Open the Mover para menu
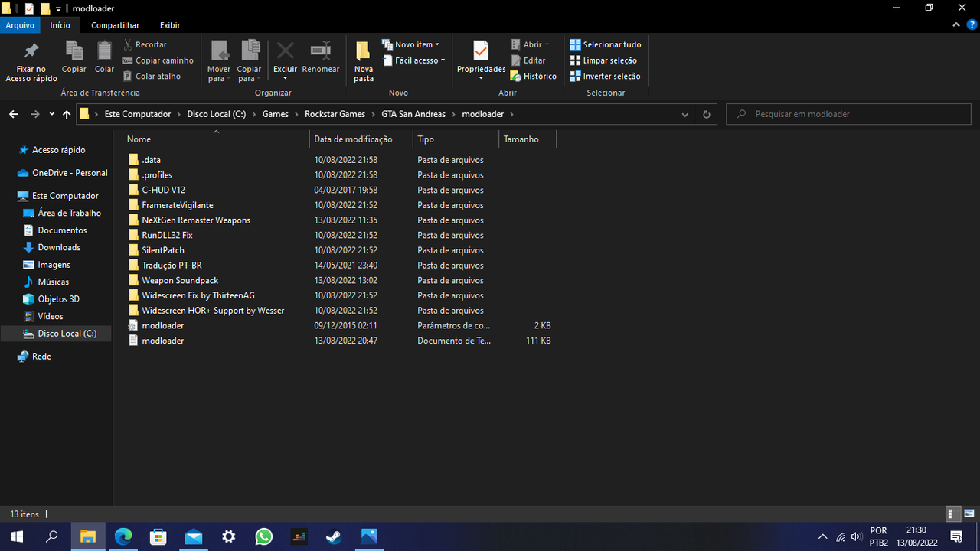The width and height of the screenshot is (980, 551). [x=219, y=62]
